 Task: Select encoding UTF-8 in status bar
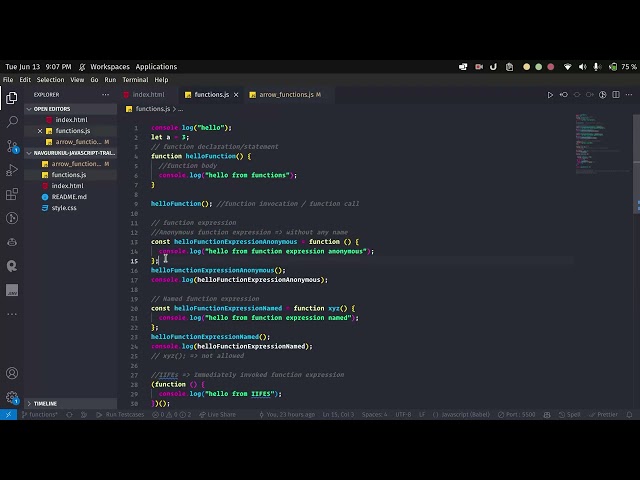403,415
